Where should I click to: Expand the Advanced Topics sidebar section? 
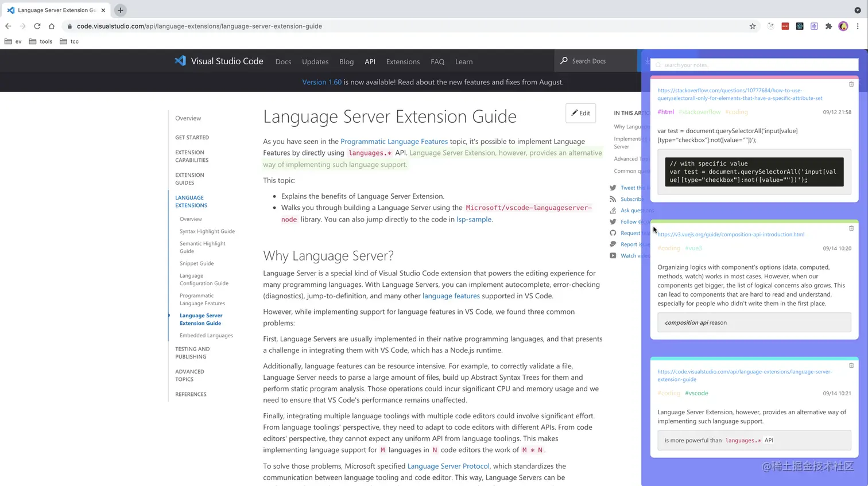point(189,375)
